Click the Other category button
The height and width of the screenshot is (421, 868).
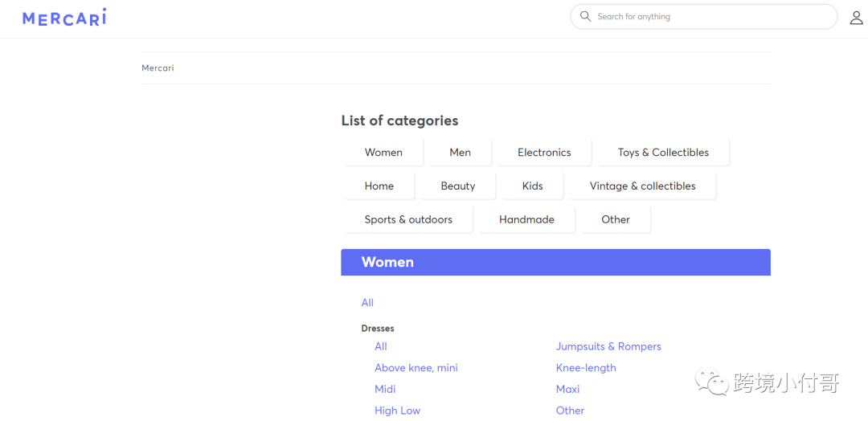[616, 220]
